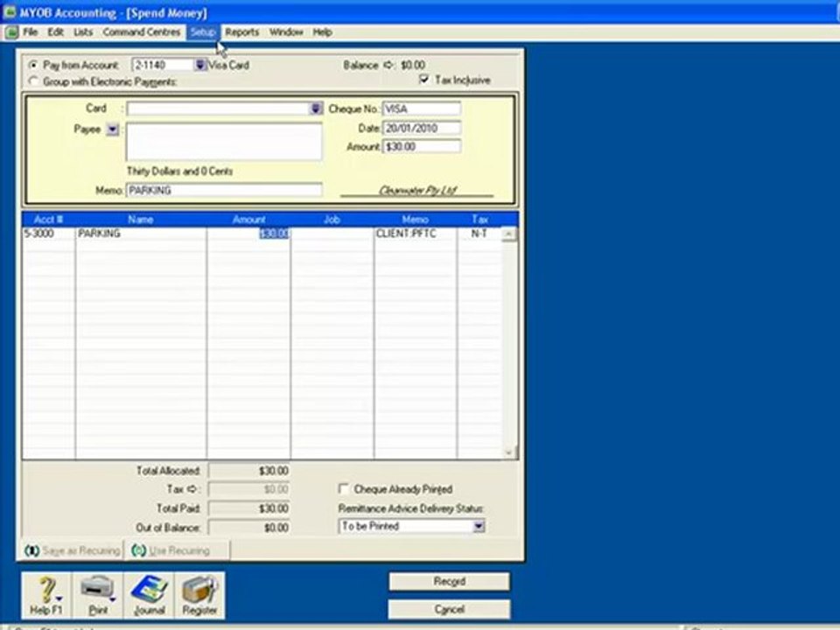Click in the Date field
Image resolution: width=840 pixels, height=630 pixels.
[x=421, y=128]
